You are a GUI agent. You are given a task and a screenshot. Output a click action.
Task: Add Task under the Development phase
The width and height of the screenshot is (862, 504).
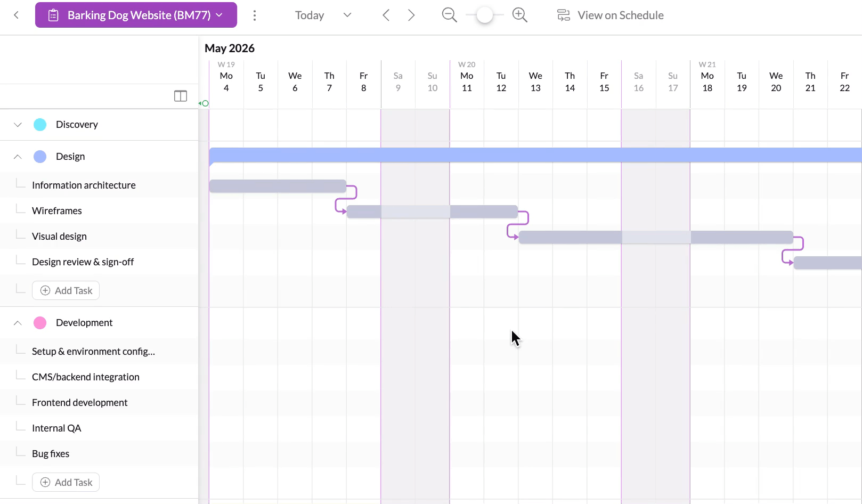pos(66,482)
